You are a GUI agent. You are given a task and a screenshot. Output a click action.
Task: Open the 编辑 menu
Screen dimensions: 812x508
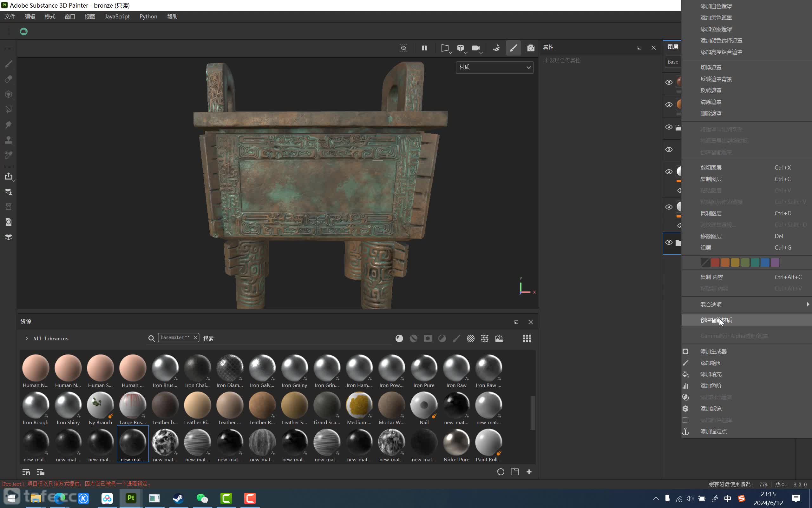point(30,17)
